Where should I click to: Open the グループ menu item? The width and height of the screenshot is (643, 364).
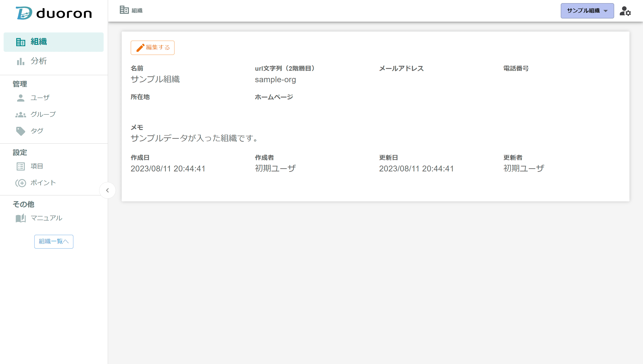53,114
